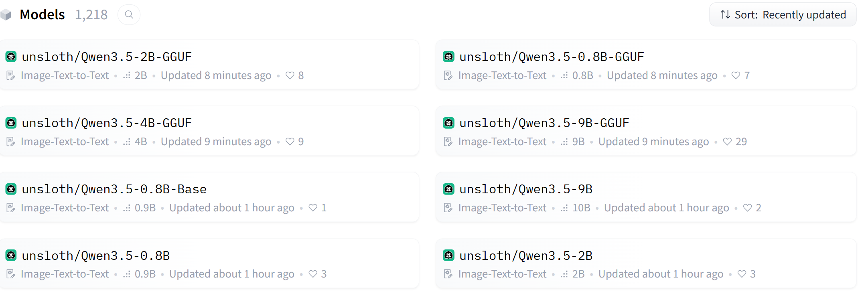Viewport: 868px width, 302px height.
Task: Click Image-Text-to-Text icon on Qwen3.5-9B card
Action: [448, 208]
